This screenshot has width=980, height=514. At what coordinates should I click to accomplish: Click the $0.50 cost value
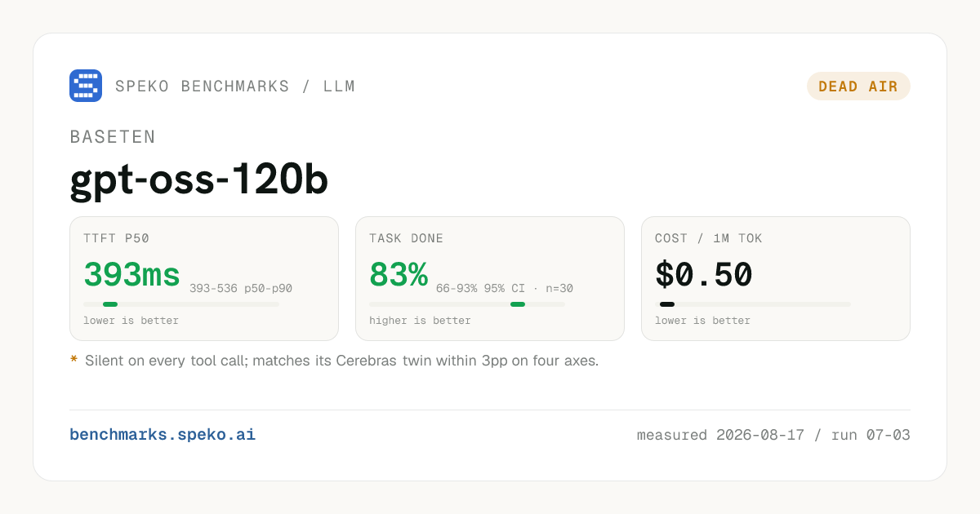click(x=703, y=275)
